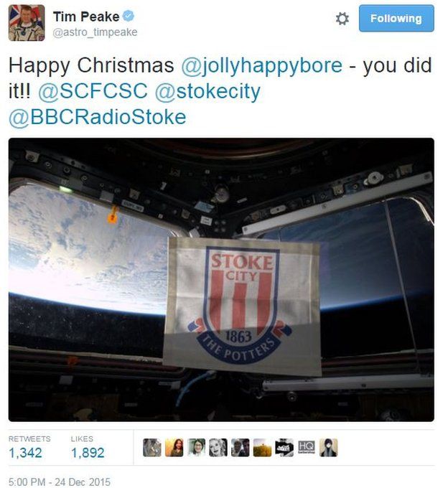Open the @jollyhappybore mention

pos(261,66)
